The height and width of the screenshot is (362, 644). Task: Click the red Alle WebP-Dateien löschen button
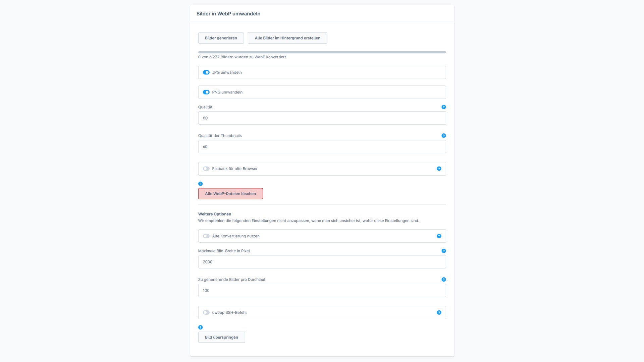pyautogui.click(x=230, y=193)
